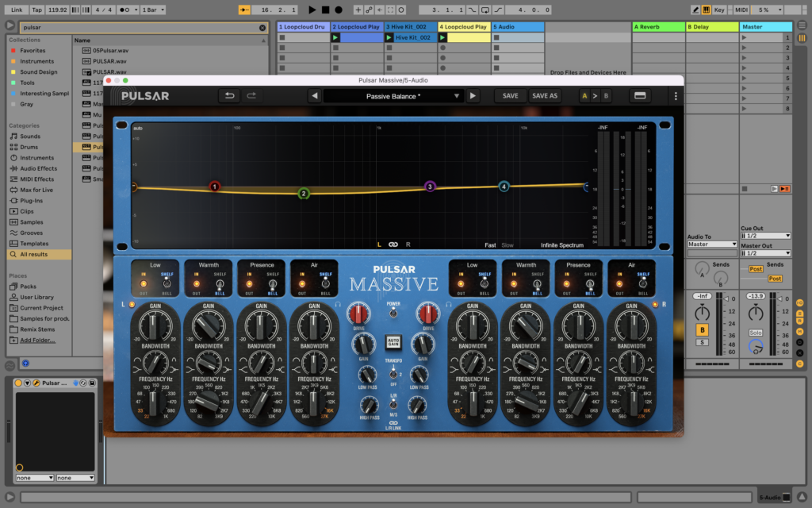Select Plug-Ins category in browser

[x=31, y=201]
